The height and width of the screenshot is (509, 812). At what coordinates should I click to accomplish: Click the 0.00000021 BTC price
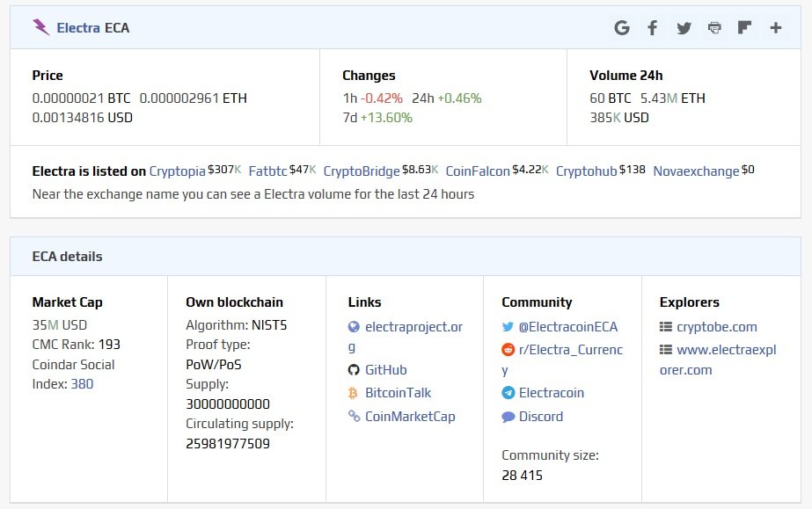pos(81,98)
